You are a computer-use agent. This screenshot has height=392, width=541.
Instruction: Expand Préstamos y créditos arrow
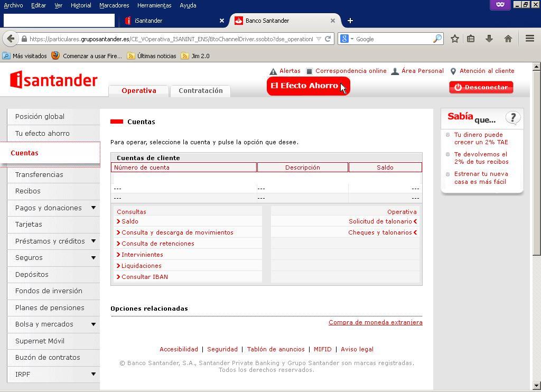[93, 241]
